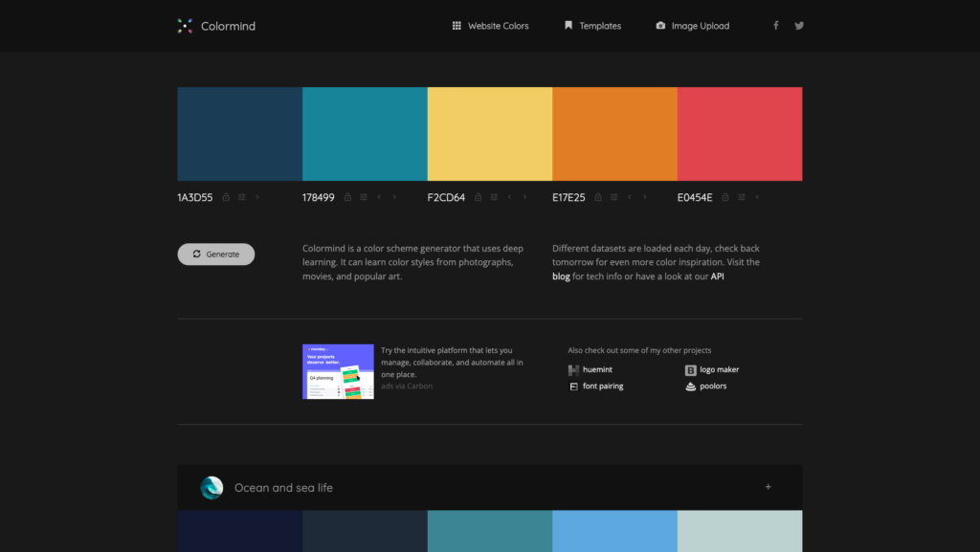This screenshot has width=980, height=552.
Task: Lock the E17E25 color
Action: click(x=598, y=197)
